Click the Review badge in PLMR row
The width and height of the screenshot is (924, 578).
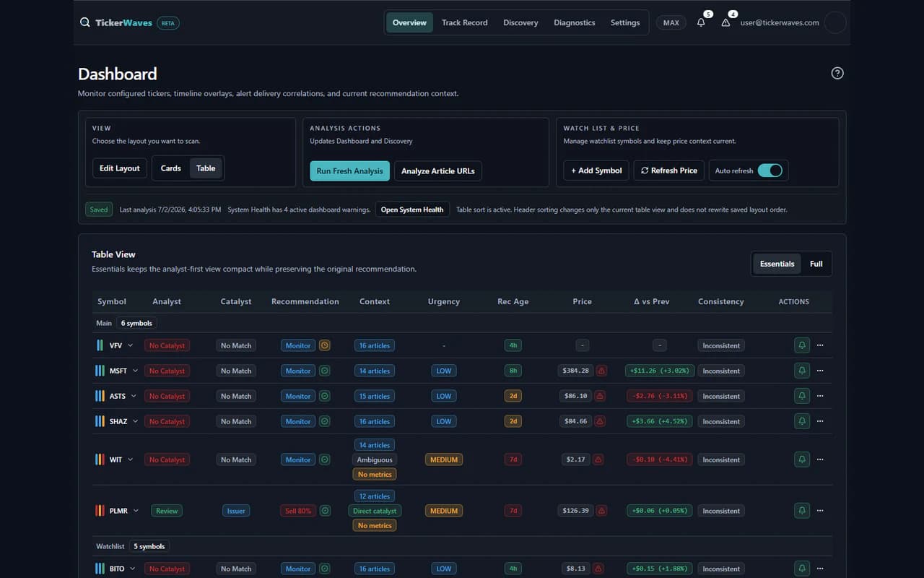167,511
